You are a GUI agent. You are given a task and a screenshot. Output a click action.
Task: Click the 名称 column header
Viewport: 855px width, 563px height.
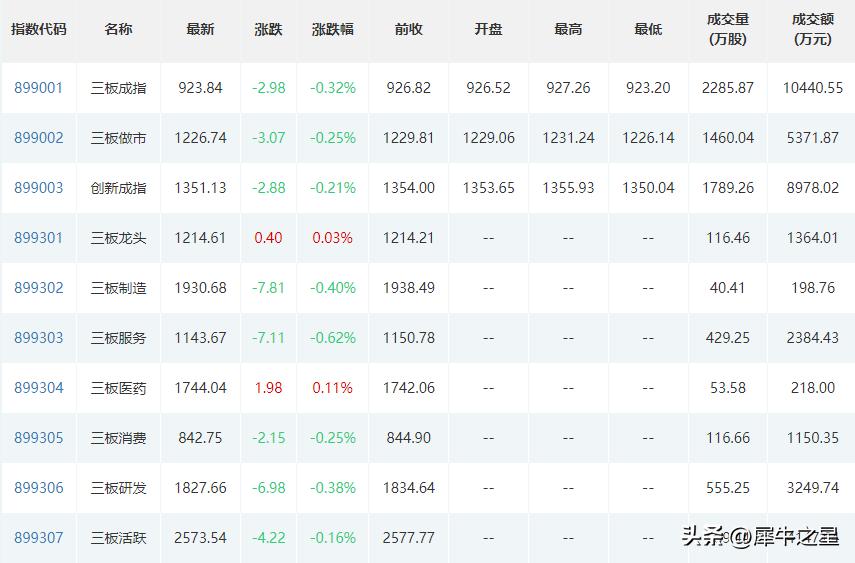click(118, 29)
